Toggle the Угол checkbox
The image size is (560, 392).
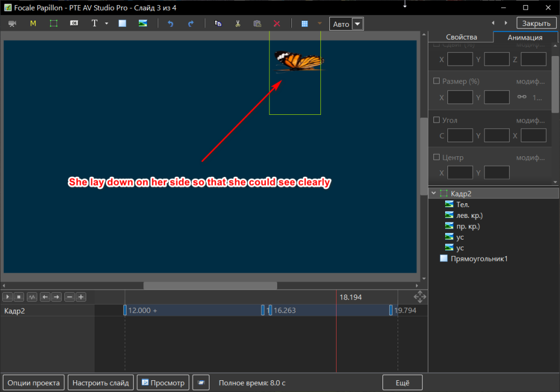click(437, 120)
